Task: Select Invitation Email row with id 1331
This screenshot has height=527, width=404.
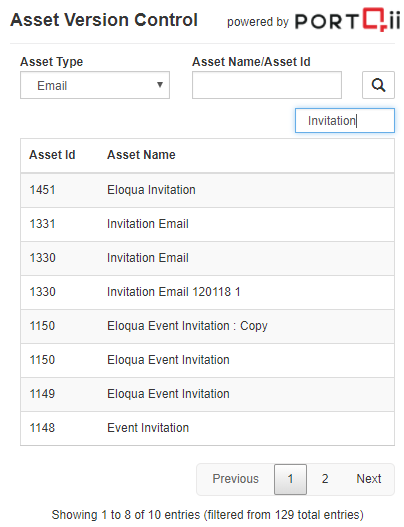Action: (207, 224)
